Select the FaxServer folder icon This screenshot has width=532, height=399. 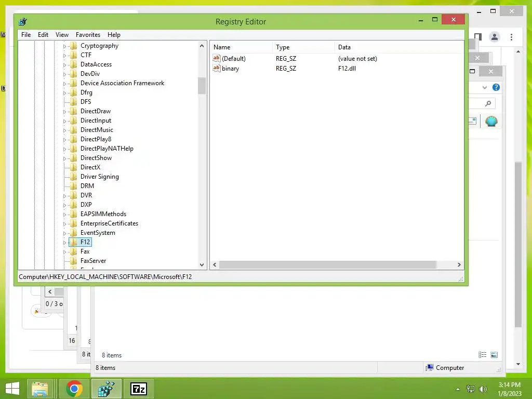[x=74, y=261]
